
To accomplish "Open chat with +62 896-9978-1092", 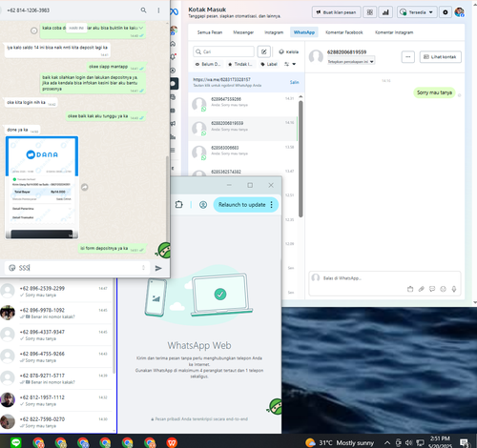I will click(x=56, y=313).
